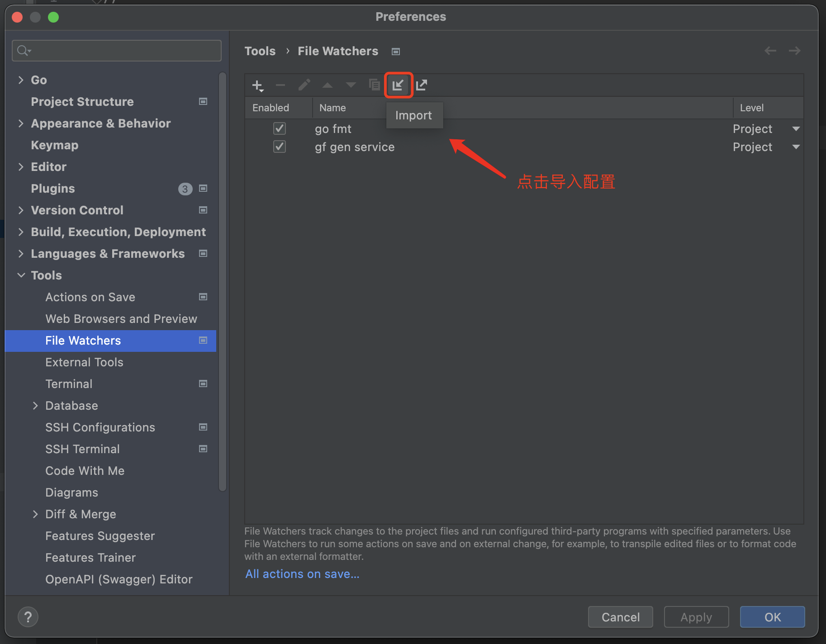Open External Tools settings
Screen dimensions: 826x644
point(84,362)
